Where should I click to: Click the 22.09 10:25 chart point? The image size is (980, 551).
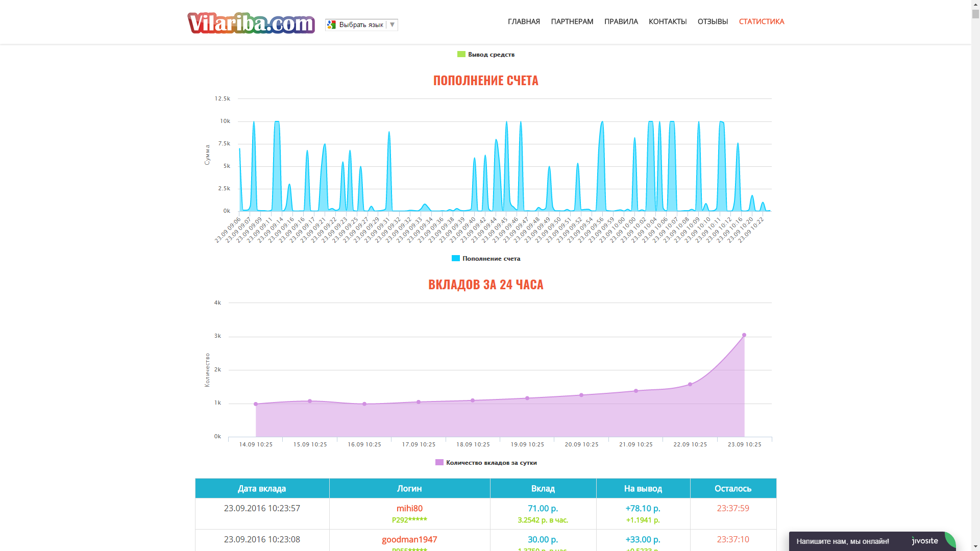pos(690,384)
